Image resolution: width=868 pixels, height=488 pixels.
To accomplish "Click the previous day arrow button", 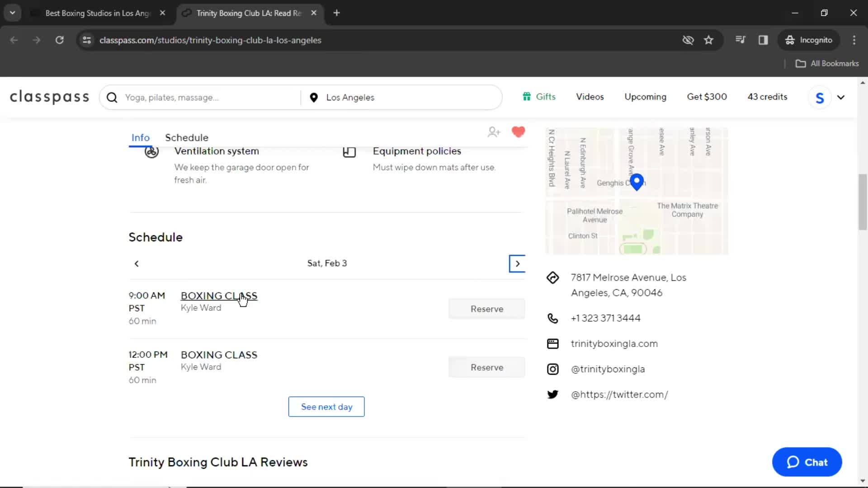I will [137, 263].
